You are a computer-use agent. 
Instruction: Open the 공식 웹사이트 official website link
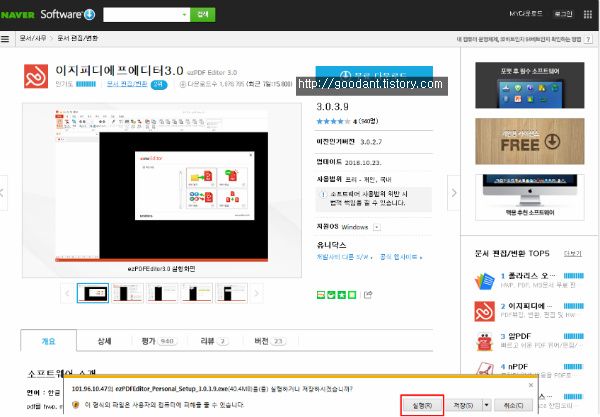[x=400, y=257]
